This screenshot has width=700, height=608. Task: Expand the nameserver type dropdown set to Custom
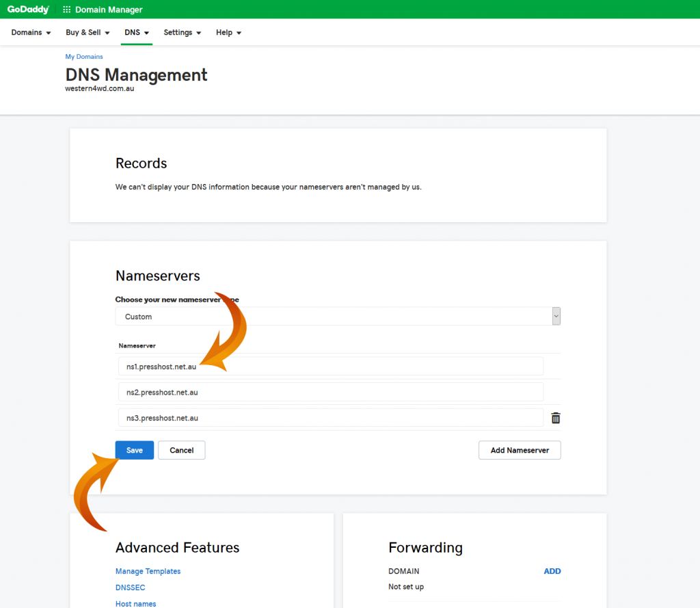[x=338, y=316]
